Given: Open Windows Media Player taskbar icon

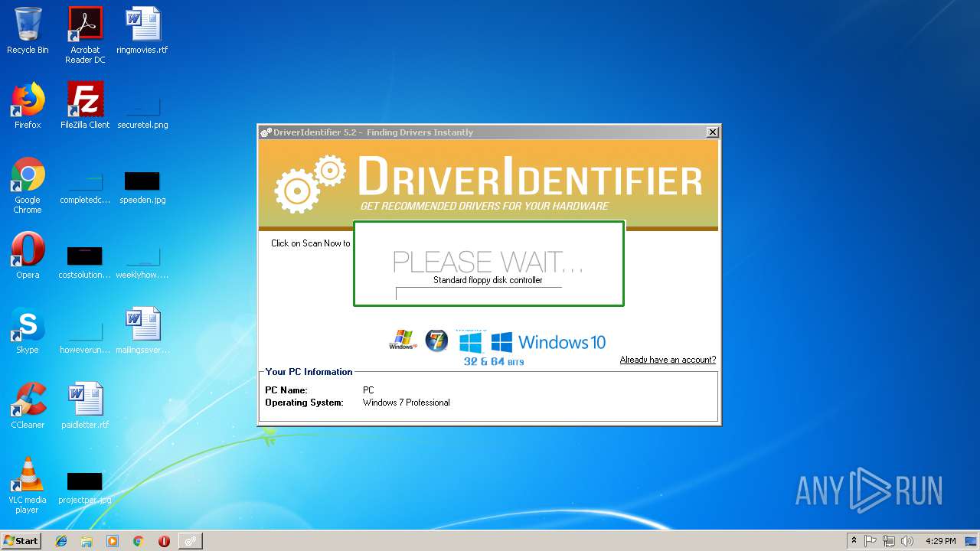Looking at the screenshot, I should coord(113,541).
